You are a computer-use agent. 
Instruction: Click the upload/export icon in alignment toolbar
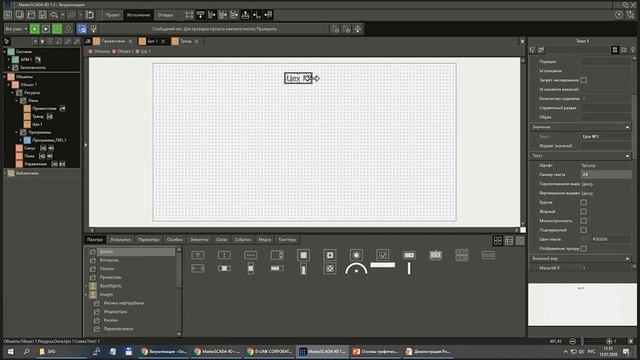point(245,15)
